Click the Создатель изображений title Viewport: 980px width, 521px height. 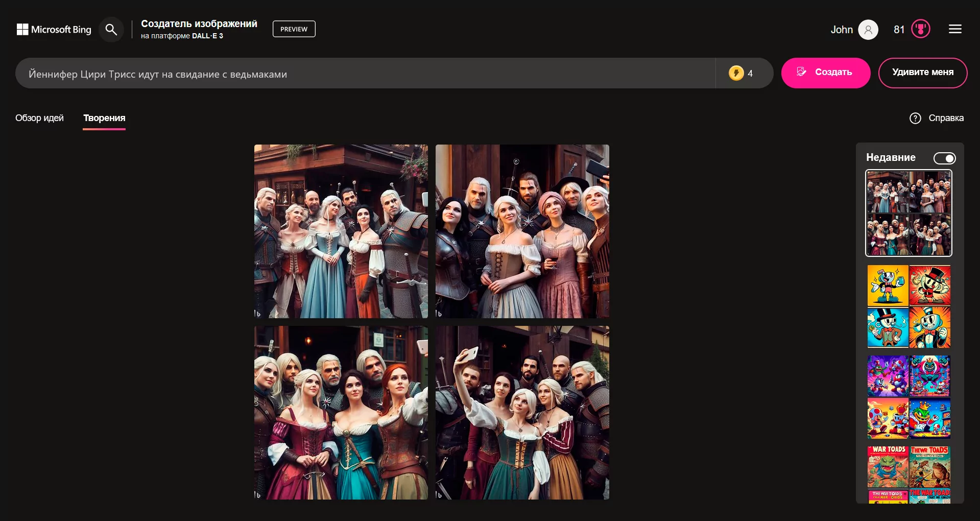pyautogui.click(x=199, y=24)
